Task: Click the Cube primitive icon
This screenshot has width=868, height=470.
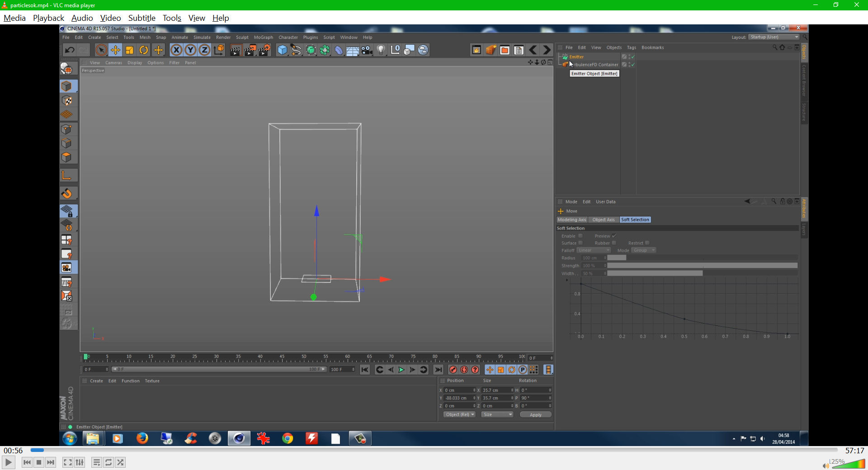Action: [282, 50]
